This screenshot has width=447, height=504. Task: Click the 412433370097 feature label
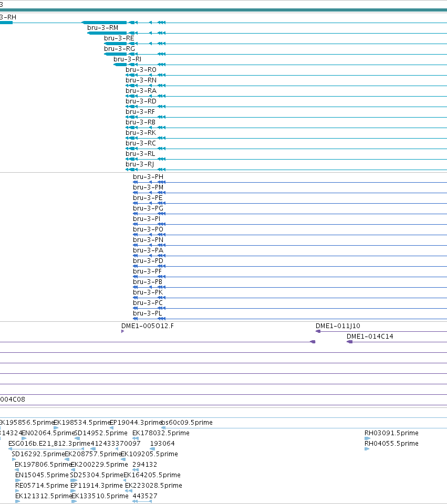tap(116, 444)
